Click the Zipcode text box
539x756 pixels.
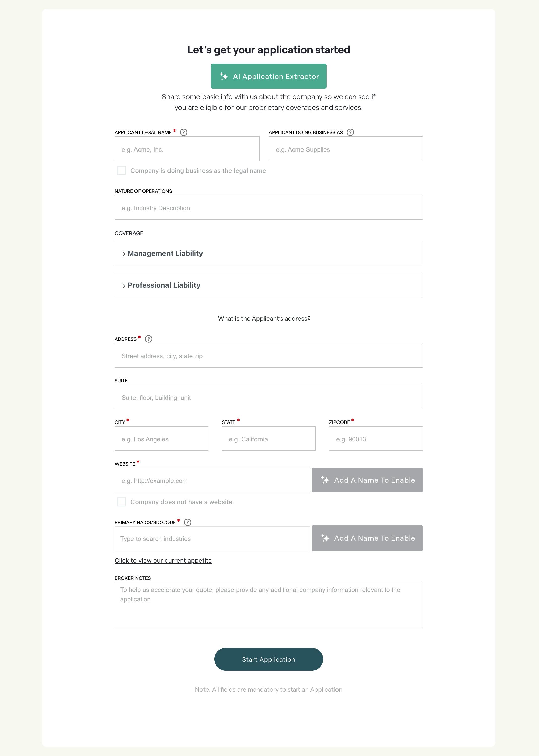tap(376, 439)
